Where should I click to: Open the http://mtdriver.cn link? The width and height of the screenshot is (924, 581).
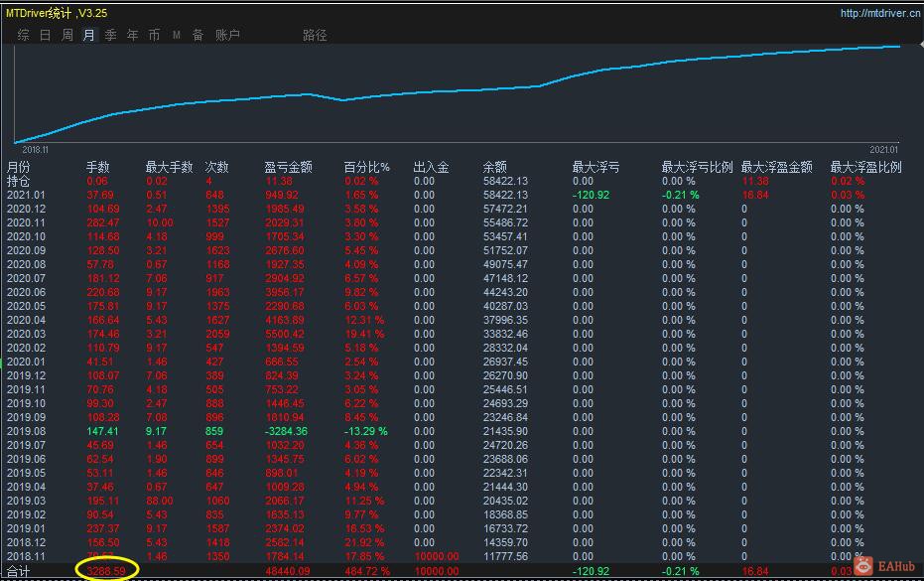[879, 12]
